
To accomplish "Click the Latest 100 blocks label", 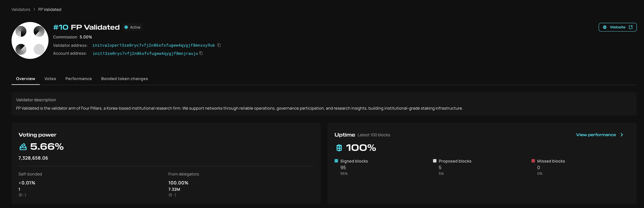I will pyautogui.click(x=374, y=135).
